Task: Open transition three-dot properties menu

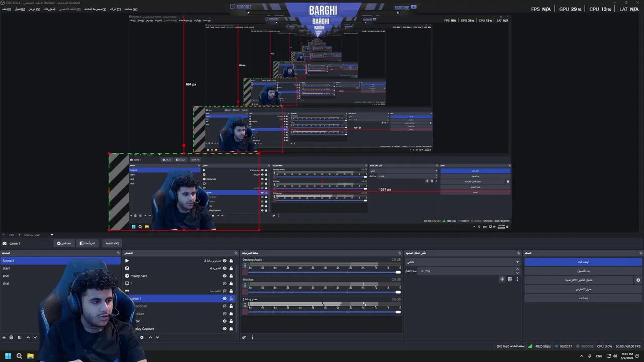Action: (517, 279)
